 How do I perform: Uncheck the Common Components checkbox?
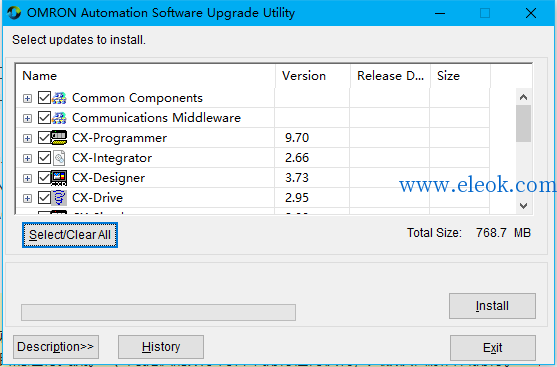(x=44, y=98)
